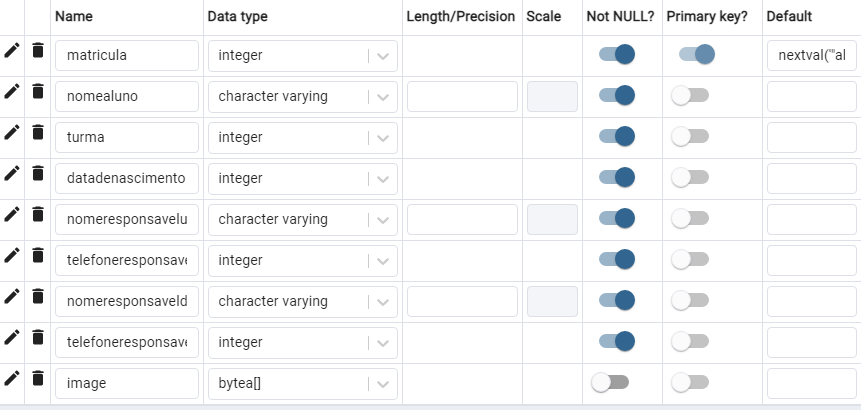This screenshot has height=410, width=861.
Task: Click the Data type column header
Action: pos(237,16)
